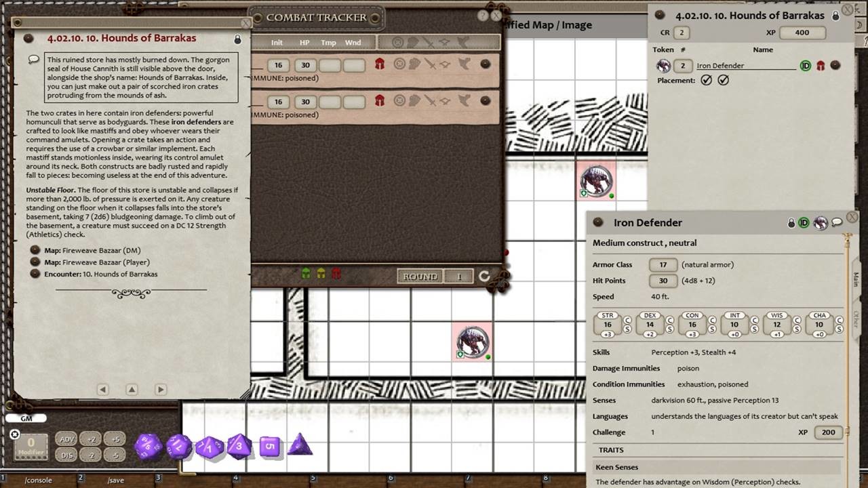
Task: Select upper Iron Defender map token
Action: (x=597, y=181)
